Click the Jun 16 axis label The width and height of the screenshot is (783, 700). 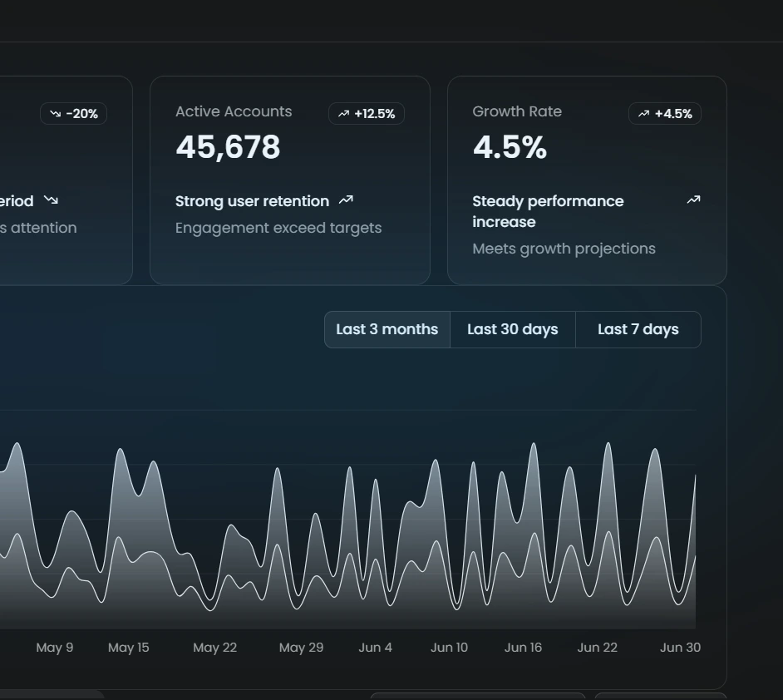523,648
